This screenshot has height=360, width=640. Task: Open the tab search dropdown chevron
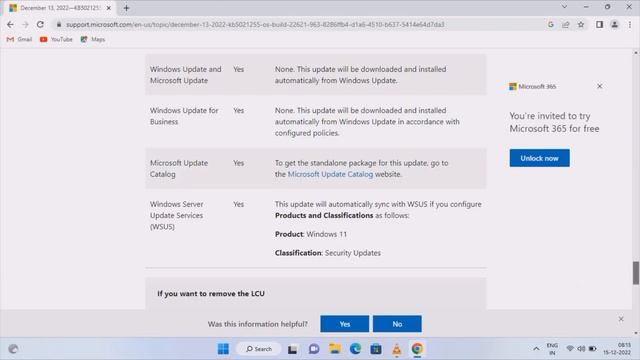564,7
